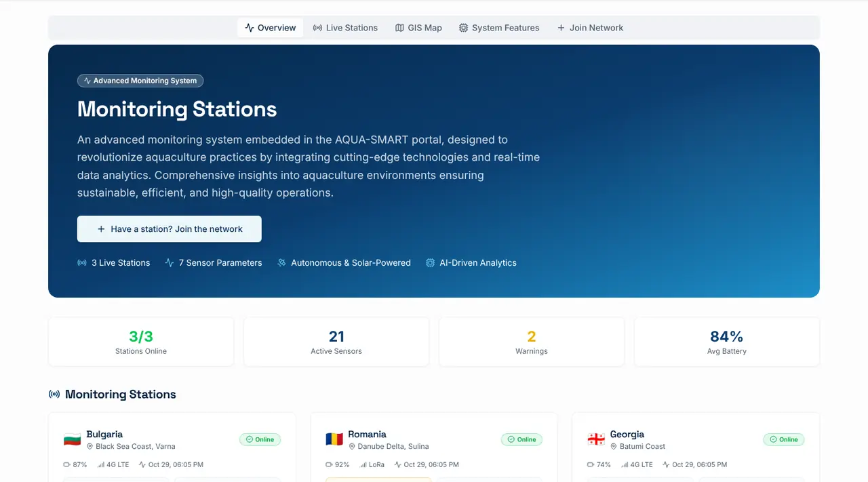Open the Georgia station name
The width and height of the screenshot is (868, 482).
pos(627,435)
